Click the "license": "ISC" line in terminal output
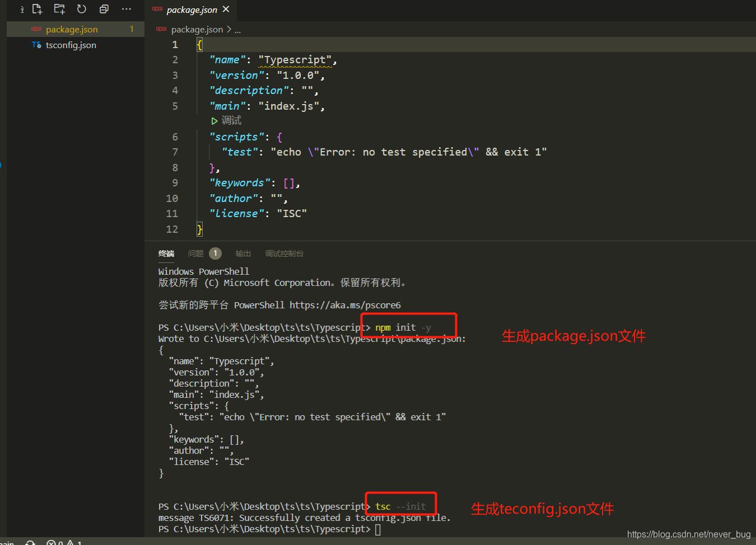756x545 pixels. [x=209, y=462]
